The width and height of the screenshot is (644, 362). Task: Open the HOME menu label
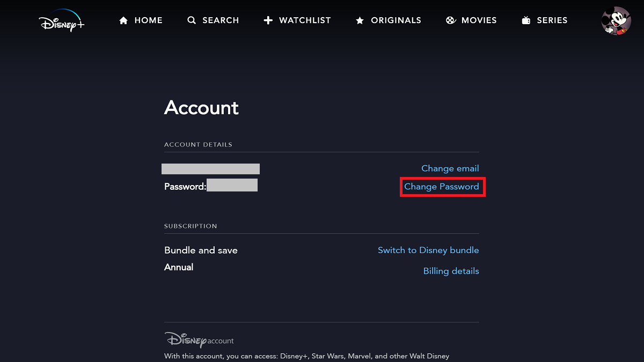click(x=149, y=20)
